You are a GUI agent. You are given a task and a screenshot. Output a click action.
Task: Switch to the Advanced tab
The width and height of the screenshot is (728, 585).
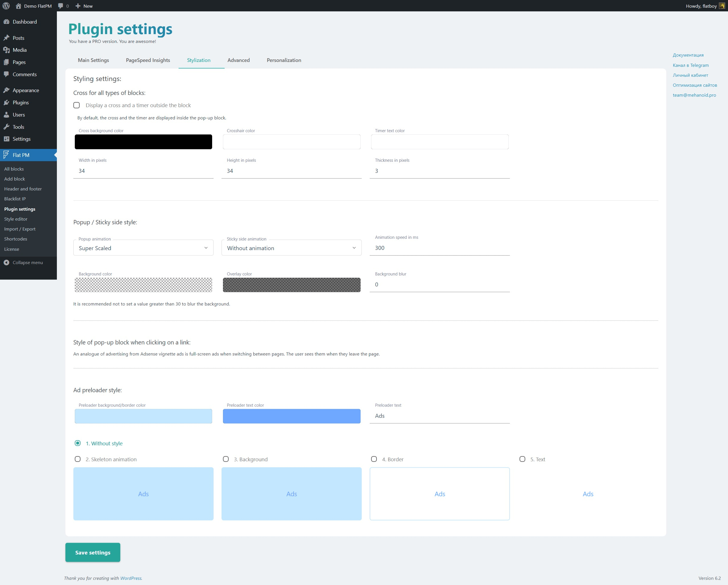point(238,60)
